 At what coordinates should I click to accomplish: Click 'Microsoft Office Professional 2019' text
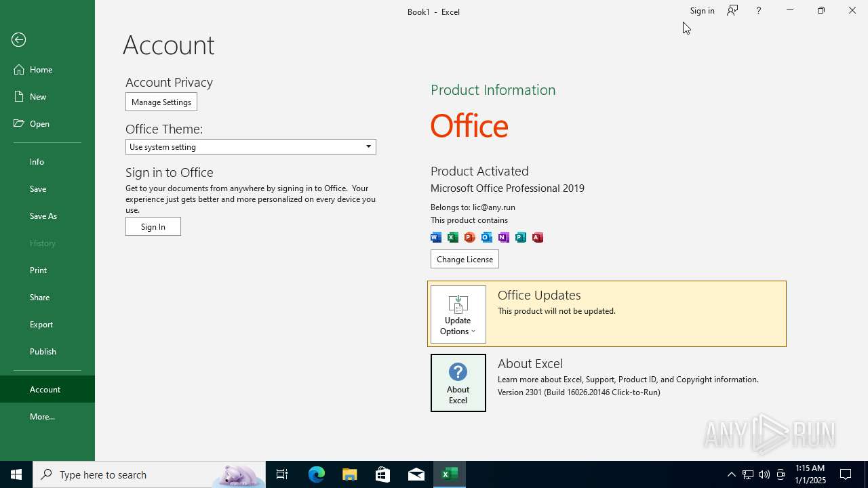(x=507, y=188)
